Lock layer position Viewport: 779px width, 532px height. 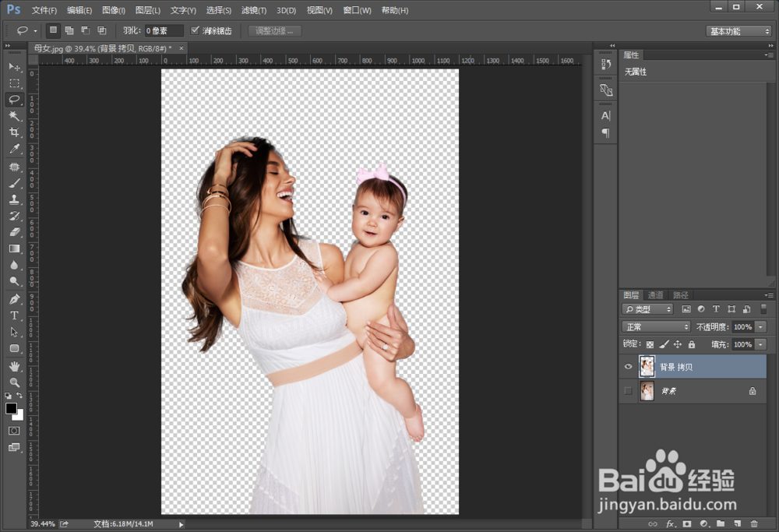coord(678,344)
